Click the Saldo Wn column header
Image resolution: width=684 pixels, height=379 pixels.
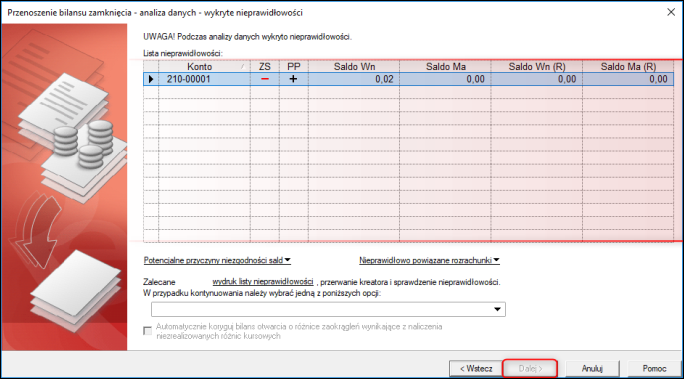click(354, 66)
